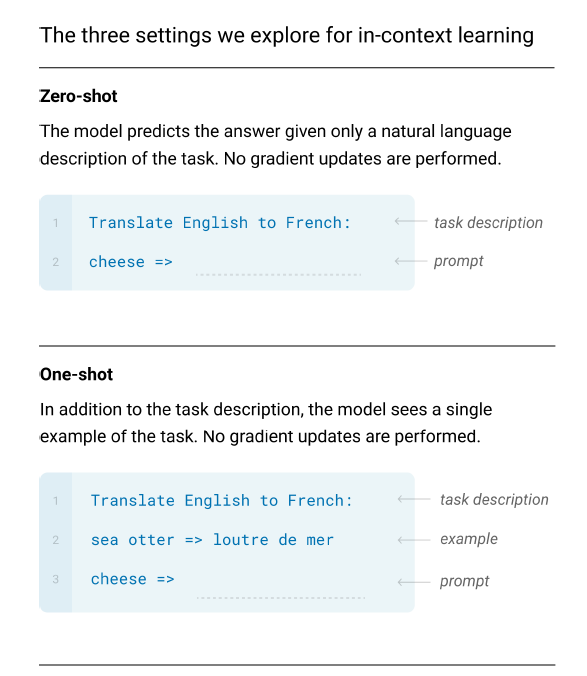The height and width of the screenshot is (676, 587).
Task: Click the arrow beside the One-shot prompt label
Action: [414, 582]
